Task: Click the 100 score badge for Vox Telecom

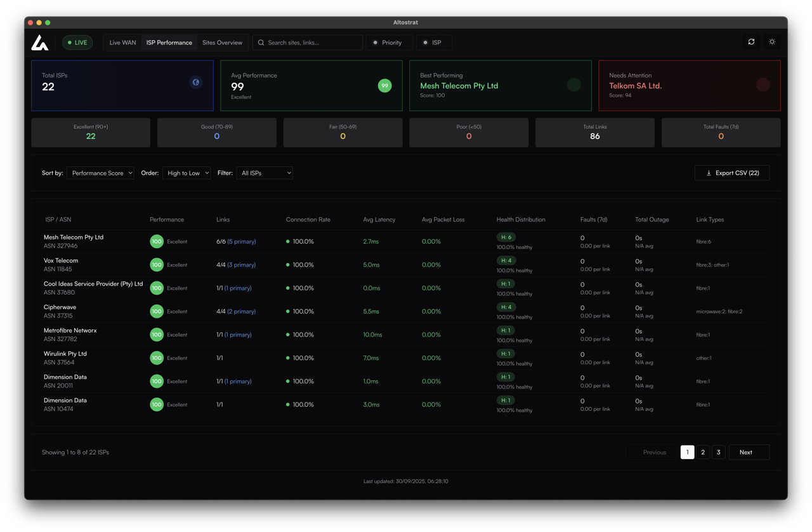Action: (x=157, y=265)
